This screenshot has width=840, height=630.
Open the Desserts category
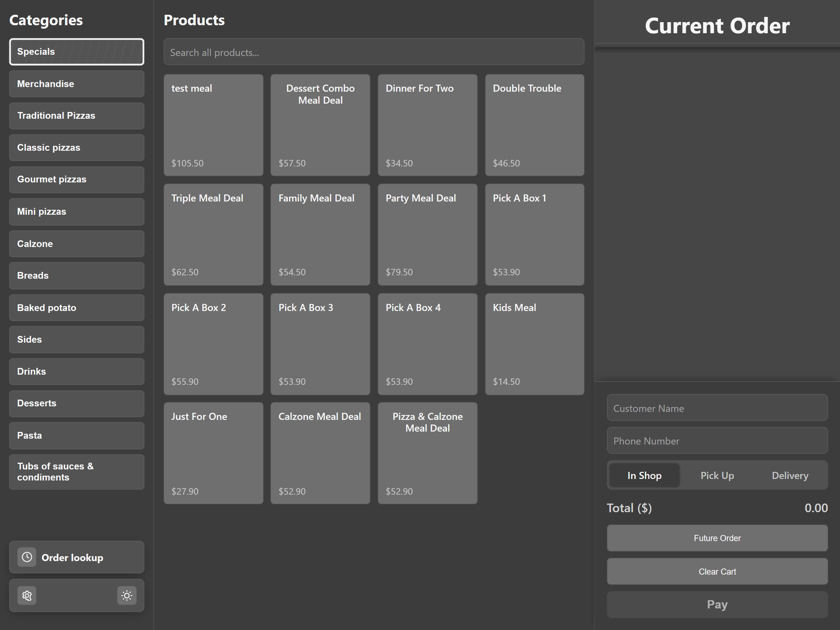click(x=76, y=403)
